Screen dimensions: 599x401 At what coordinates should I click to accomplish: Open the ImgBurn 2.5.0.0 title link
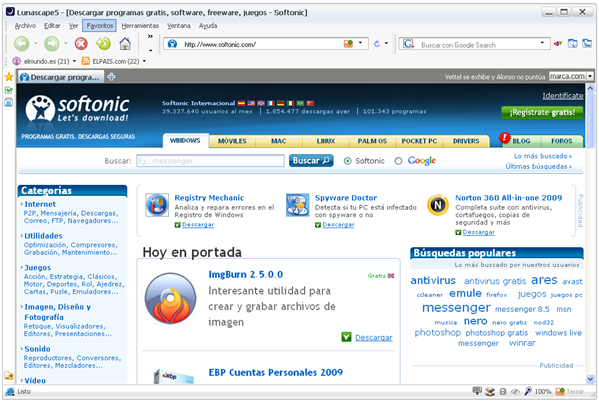tap(246, 275)
